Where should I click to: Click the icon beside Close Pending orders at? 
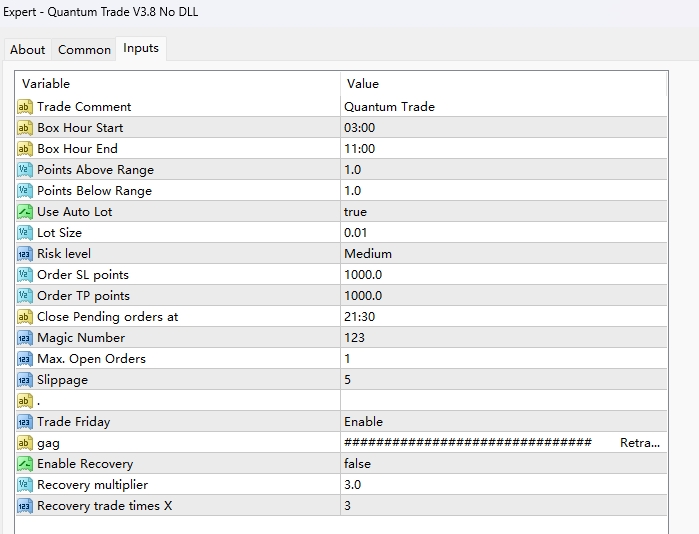(x=25, y=317)
